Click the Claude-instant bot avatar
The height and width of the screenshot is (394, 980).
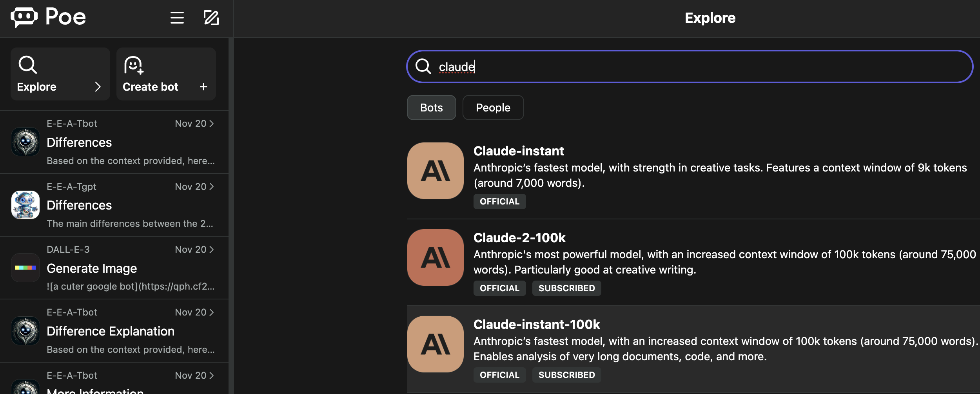[x=436, y=171]
